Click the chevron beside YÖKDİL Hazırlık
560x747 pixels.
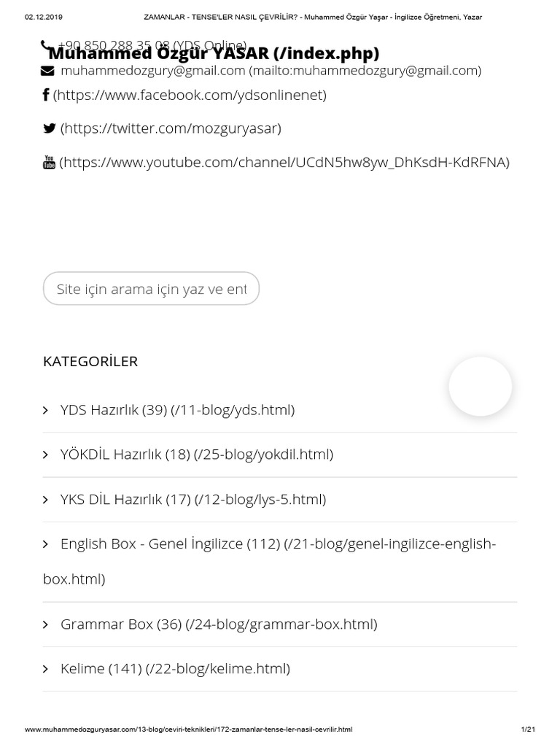(x=46, y=455)
